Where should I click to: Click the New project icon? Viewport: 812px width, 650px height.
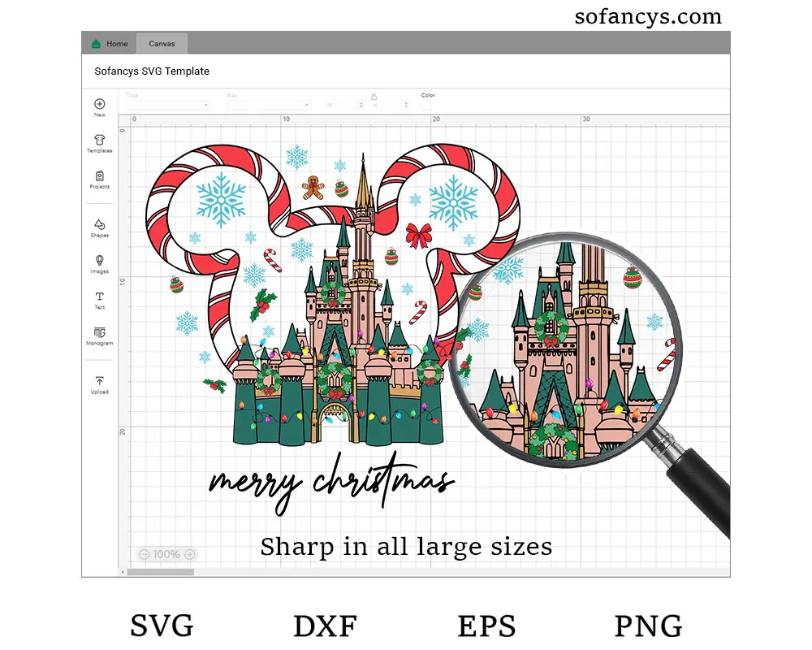pos(99,104)
